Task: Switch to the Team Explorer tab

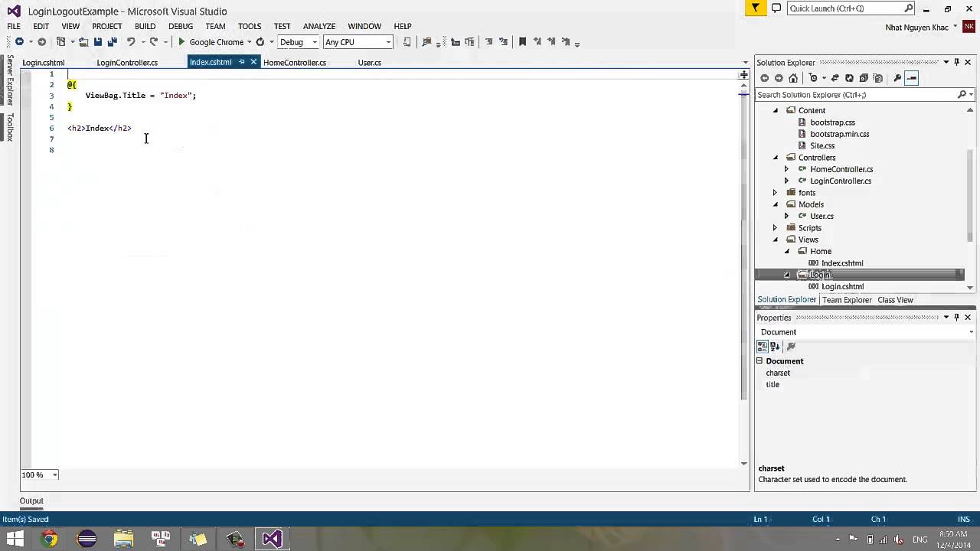Action: click(x=847, y=300)
